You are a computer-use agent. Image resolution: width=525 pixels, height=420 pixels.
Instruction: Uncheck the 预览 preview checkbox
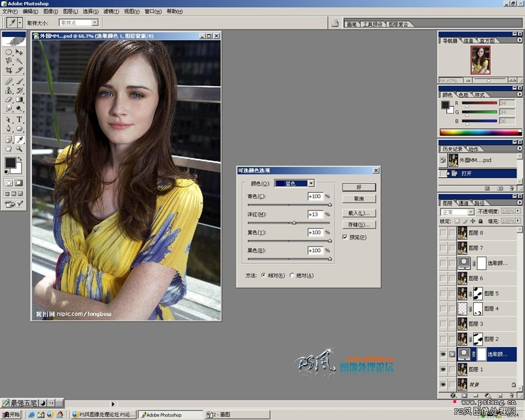[x=345, y=237]
